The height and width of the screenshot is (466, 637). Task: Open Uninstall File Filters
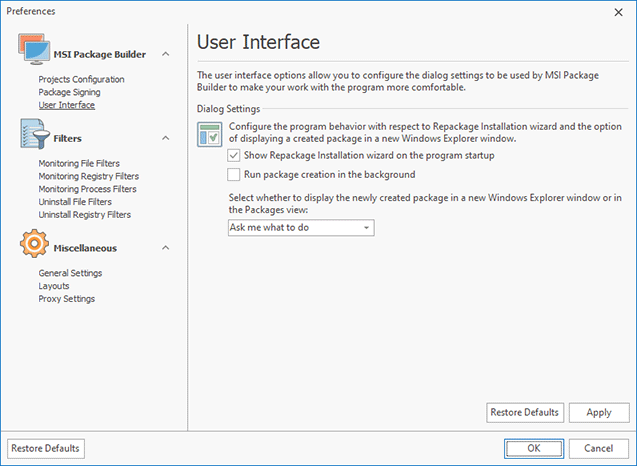(x=75, y=202)
